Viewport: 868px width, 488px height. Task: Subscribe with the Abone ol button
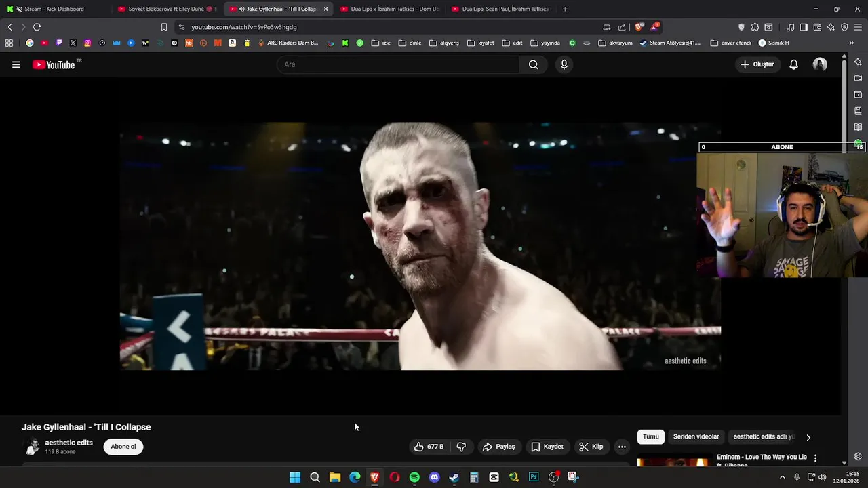tap(123, 447)
